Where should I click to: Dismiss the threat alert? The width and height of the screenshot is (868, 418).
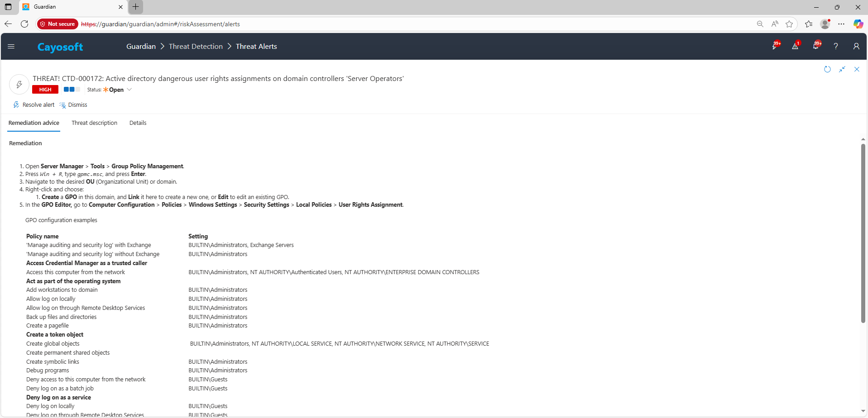[x=73, y=105]
